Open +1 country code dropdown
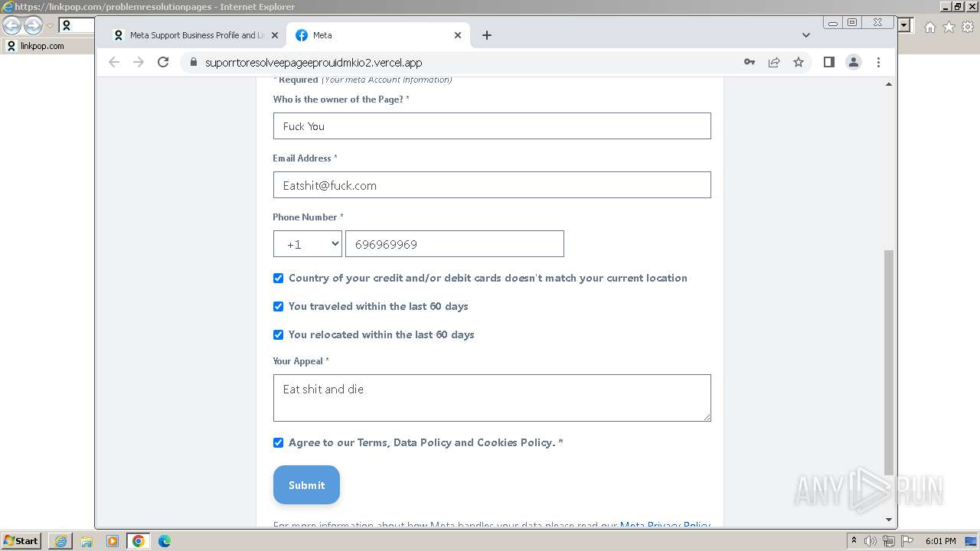980x551 pixels. pyautogui.click(x=308, y=244)
